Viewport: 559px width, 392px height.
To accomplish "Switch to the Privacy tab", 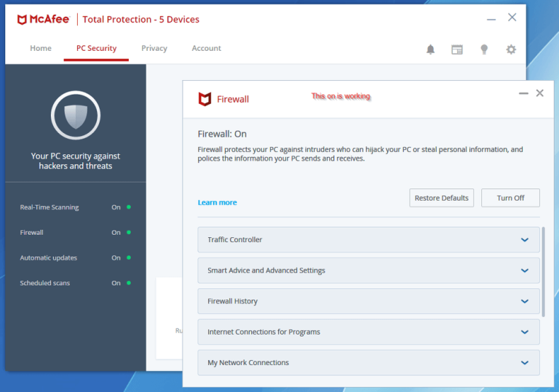I will pyautogui.click(x=154, y=49).
